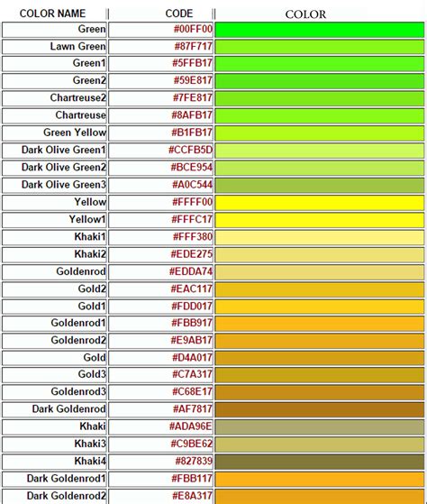
Task: Click the #E8A317 code cell
Action: (x=161, y=497)
